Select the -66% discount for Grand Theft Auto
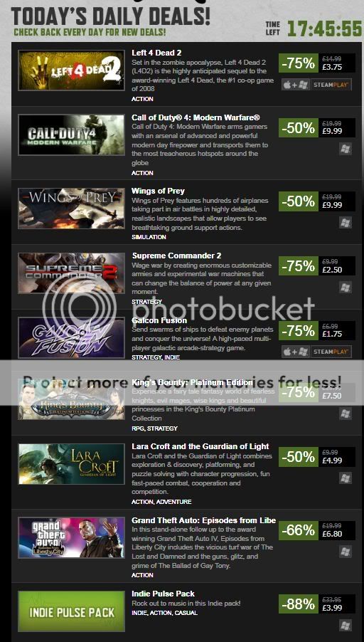 point(299,531)
